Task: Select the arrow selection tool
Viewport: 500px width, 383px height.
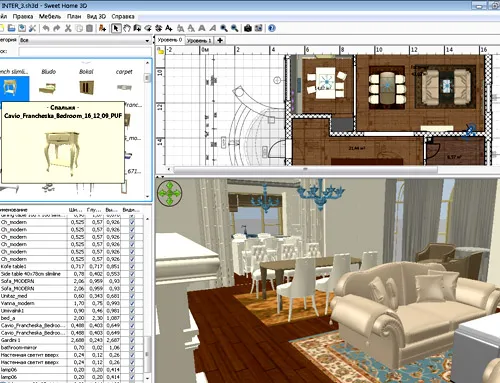Action: click(116, 28)
